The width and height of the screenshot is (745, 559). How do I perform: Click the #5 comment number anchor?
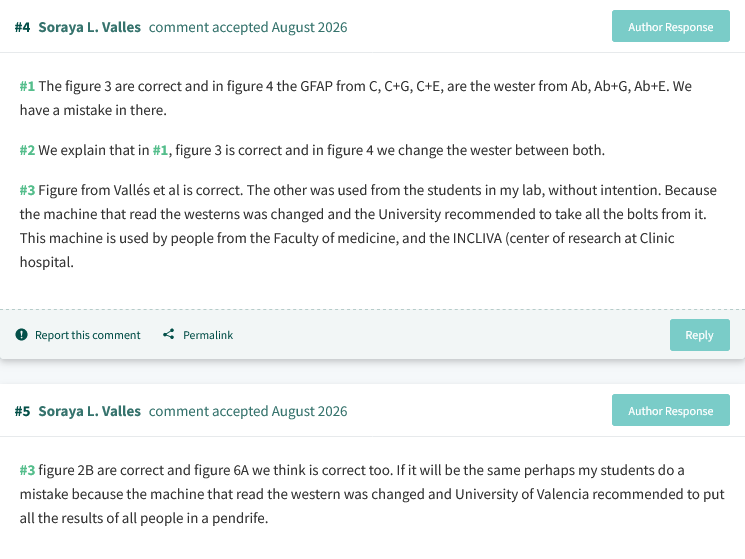point(22,411)
